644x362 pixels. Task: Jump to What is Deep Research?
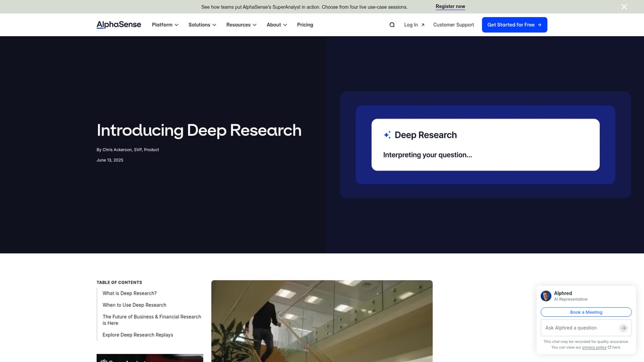pyautogui.click(x=130, y=293)
